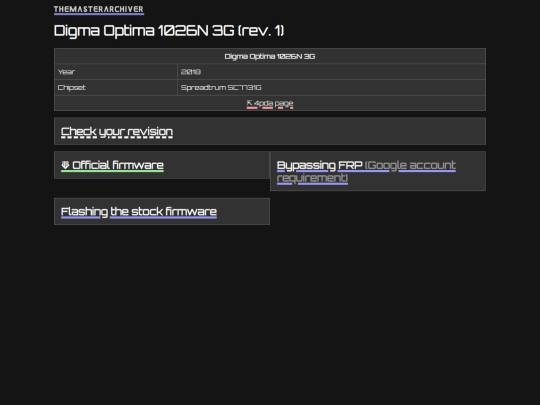
Task: Click the Chipset label cell
Action: point(116,87)
